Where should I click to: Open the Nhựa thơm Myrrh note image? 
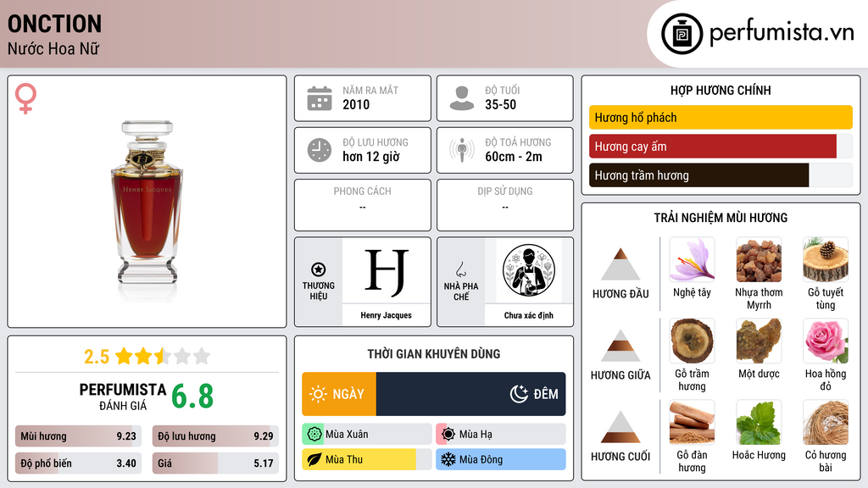[759, 259]
